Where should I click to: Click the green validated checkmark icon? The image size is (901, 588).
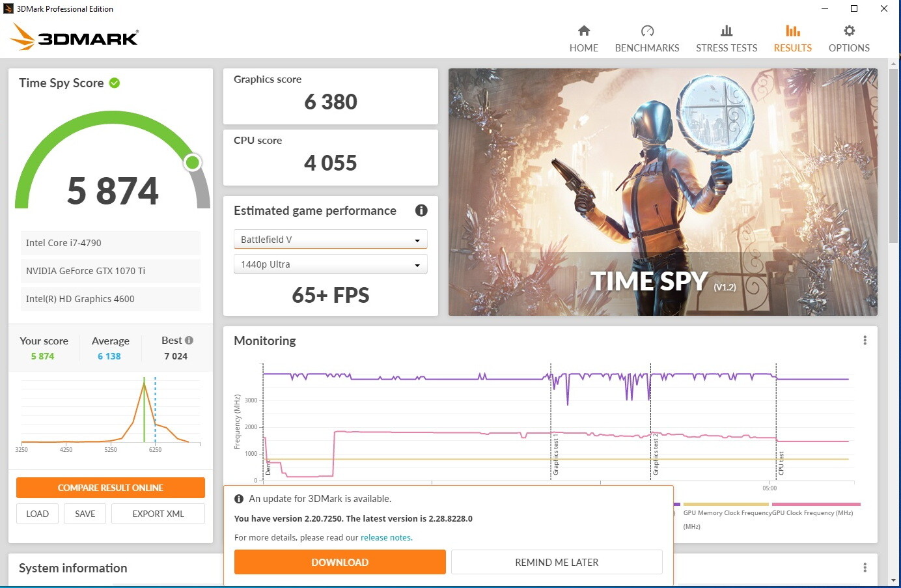(x=115, y=83)
